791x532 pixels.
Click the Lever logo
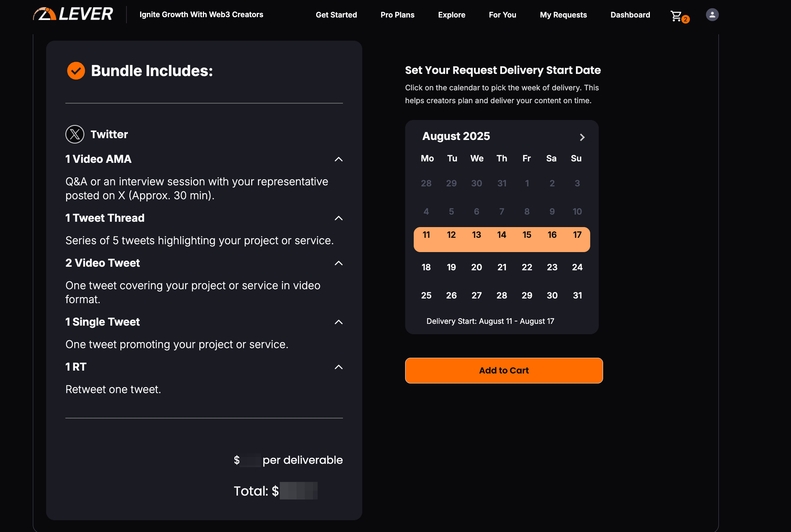pos(73,14)
